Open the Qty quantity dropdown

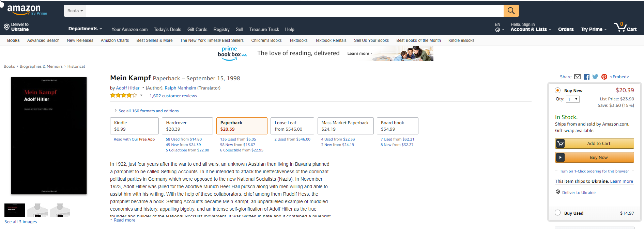[573, 99]
